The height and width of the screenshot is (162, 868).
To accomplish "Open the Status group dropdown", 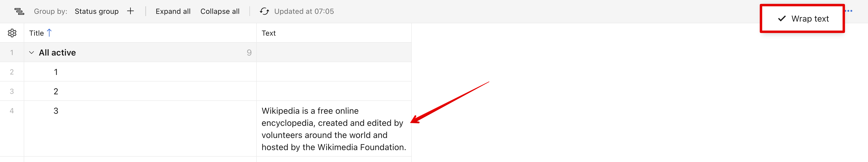I will click(96, 11).
